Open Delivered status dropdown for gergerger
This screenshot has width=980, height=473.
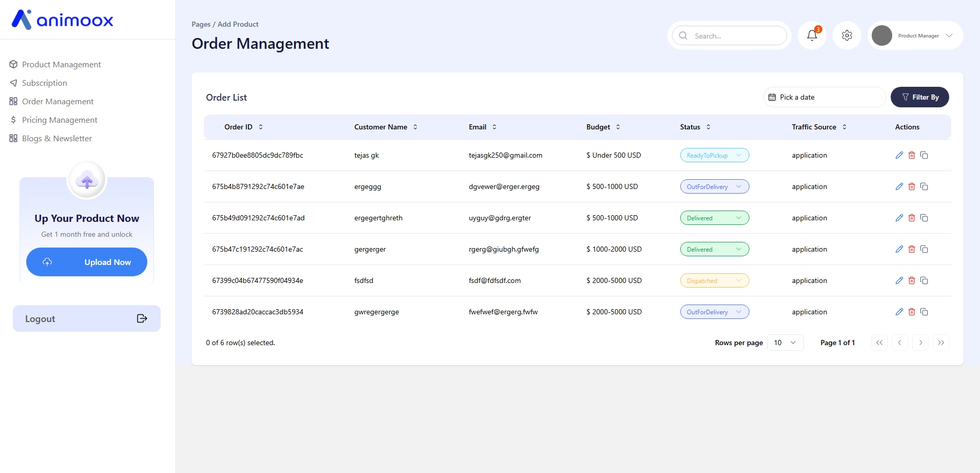(x=715, y=249)
